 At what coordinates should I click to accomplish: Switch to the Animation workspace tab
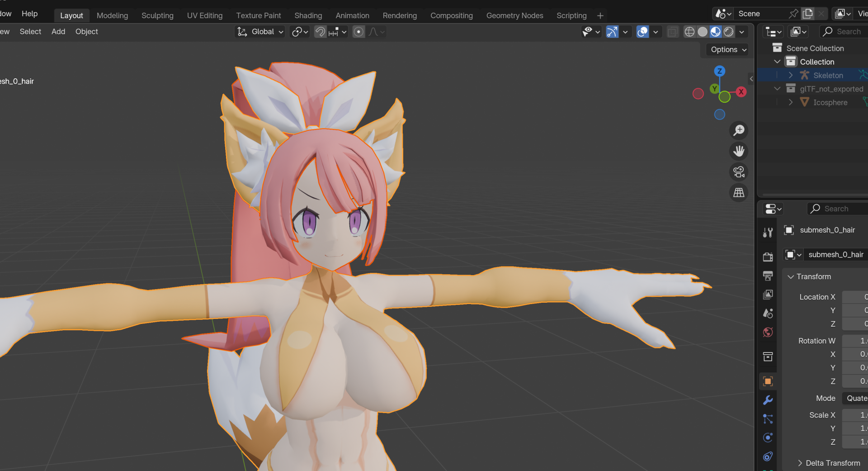[x=353, y=15]
